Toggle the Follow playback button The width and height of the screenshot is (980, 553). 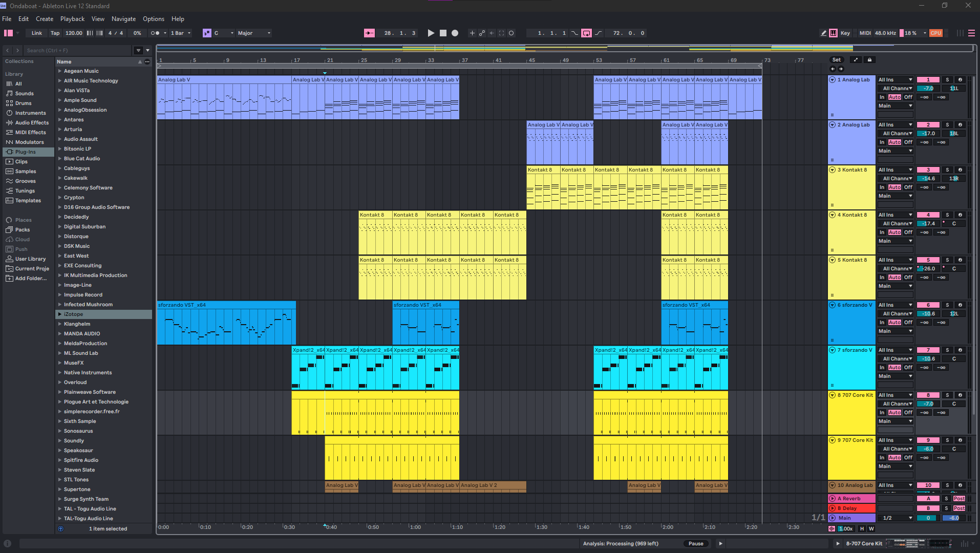(x=369, y=33)
